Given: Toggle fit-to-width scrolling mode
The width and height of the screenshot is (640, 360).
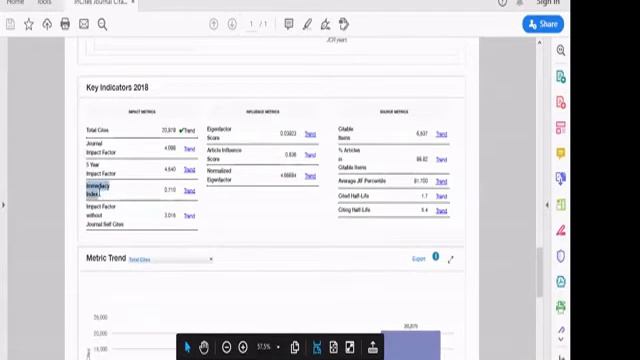Looking at the screenshot, I should (x=317, y=347).
